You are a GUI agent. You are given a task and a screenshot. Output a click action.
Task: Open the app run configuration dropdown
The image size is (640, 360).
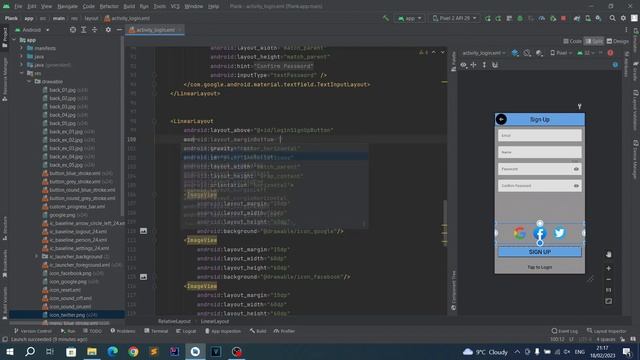(x=409, y=18)
